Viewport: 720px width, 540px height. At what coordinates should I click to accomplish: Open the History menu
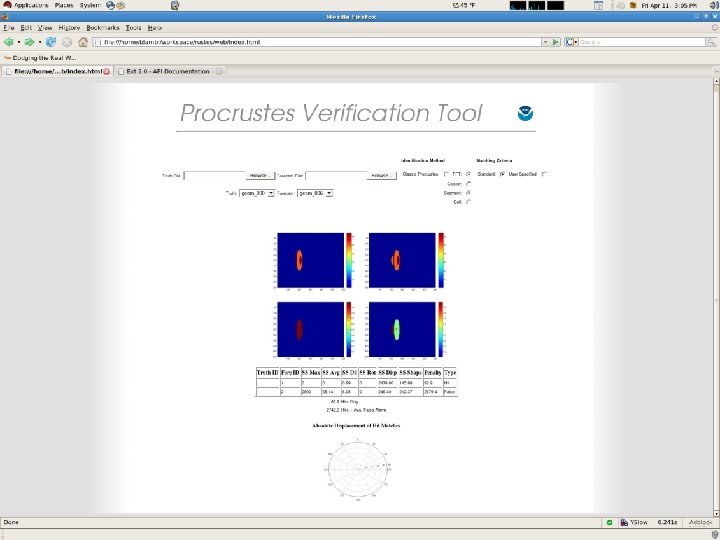point(69,28)
